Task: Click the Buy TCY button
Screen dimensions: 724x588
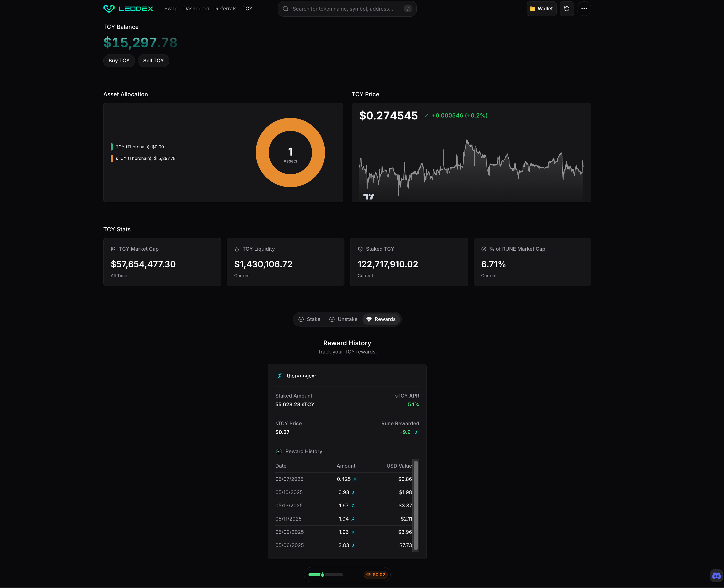Action: tap(119, 61)
